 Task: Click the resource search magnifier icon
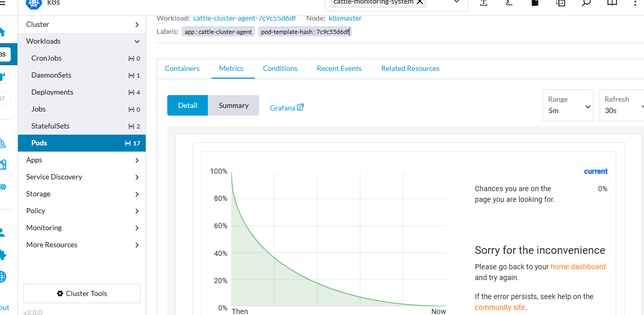click(586, 3)
